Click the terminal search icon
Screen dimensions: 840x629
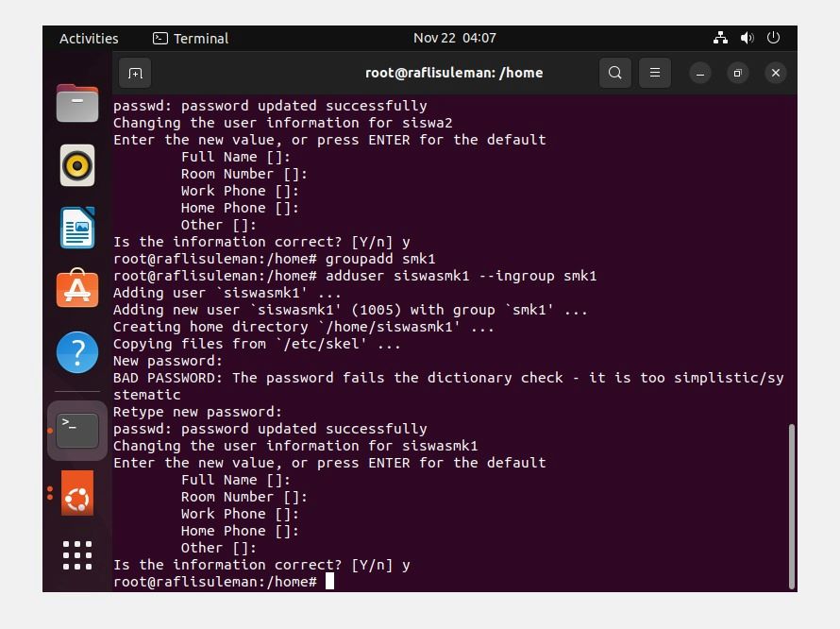click(x=615, y=73)
